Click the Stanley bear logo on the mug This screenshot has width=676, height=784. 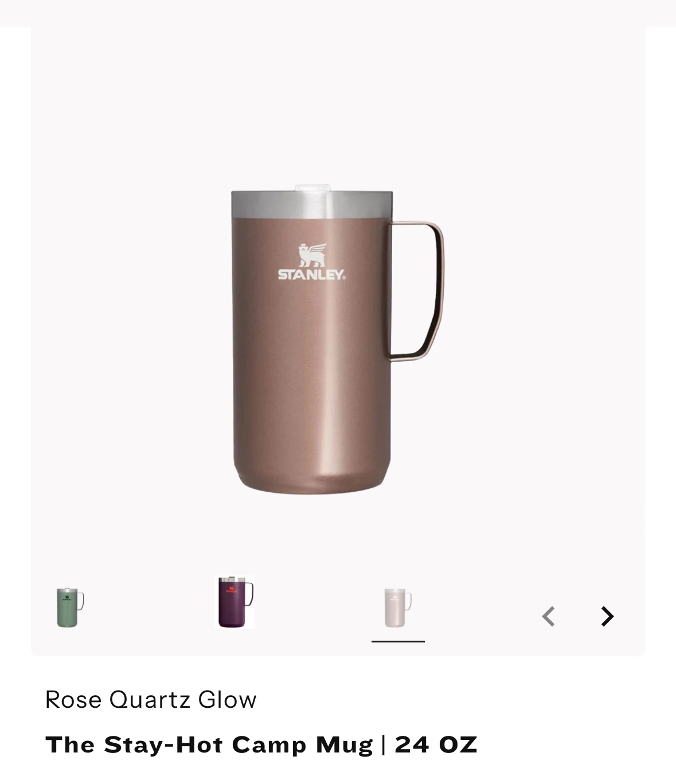pyautogui.click(x=312, y=256)
